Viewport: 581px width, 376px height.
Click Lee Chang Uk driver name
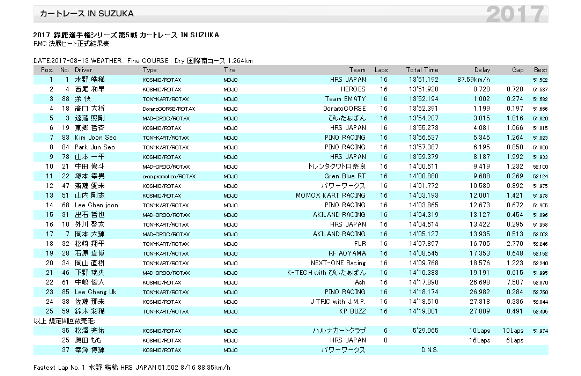pos(95,292)
